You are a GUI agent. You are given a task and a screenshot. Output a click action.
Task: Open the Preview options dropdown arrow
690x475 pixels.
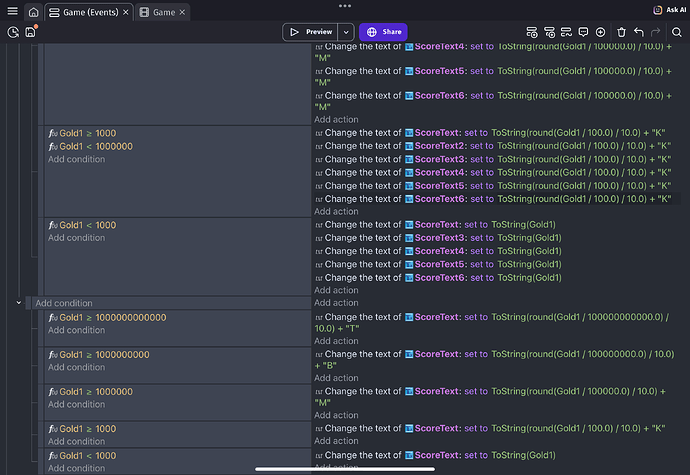pyautogui.click(x=346, y=32)
